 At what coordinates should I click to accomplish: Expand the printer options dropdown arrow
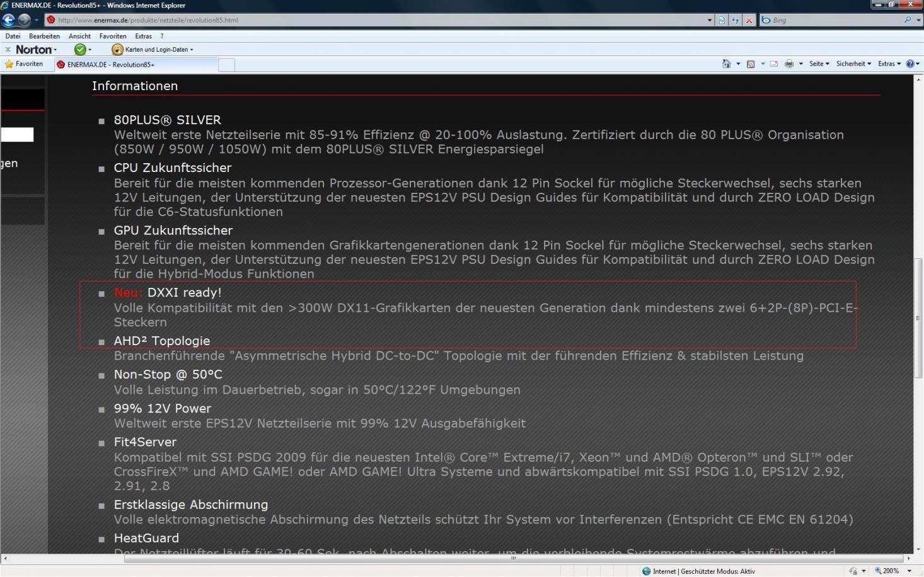801,64
